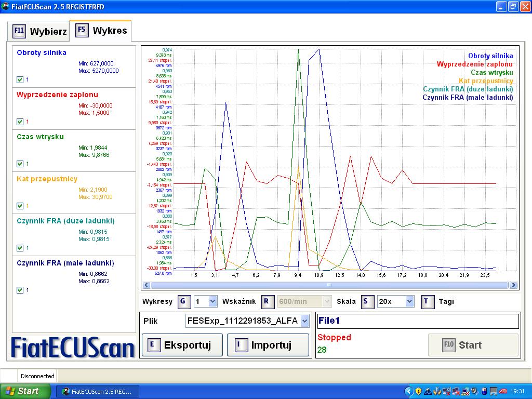The height and width of the screenshot is (399, 532).
Task: Expand the Skala 20x dropdown
Action: 409,301
